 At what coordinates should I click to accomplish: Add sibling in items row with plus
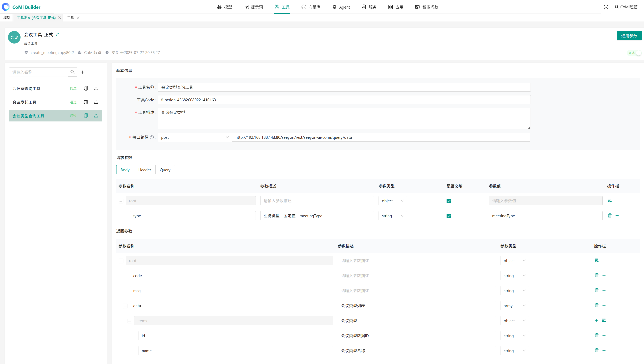[596, 320]
